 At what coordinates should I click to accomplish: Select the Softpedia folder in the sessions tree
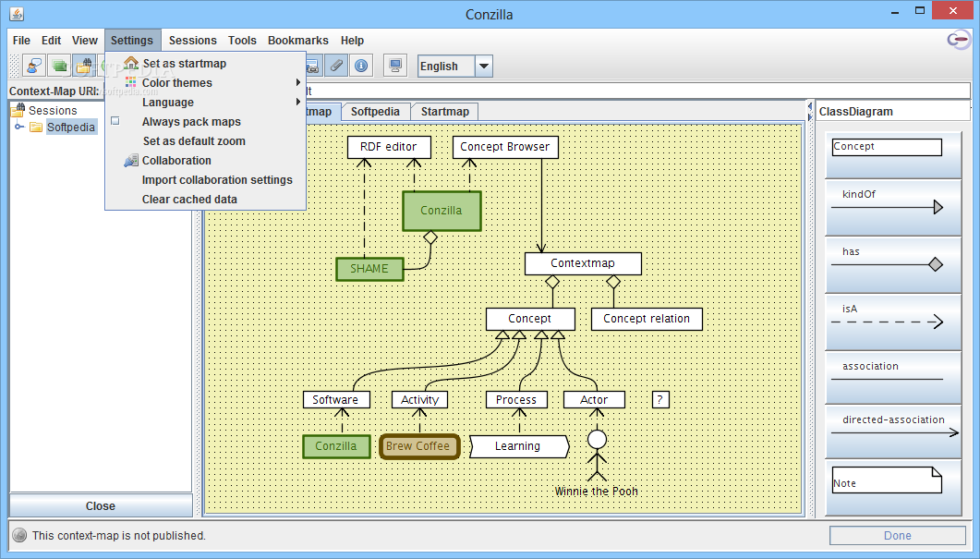tap(70, 127)
